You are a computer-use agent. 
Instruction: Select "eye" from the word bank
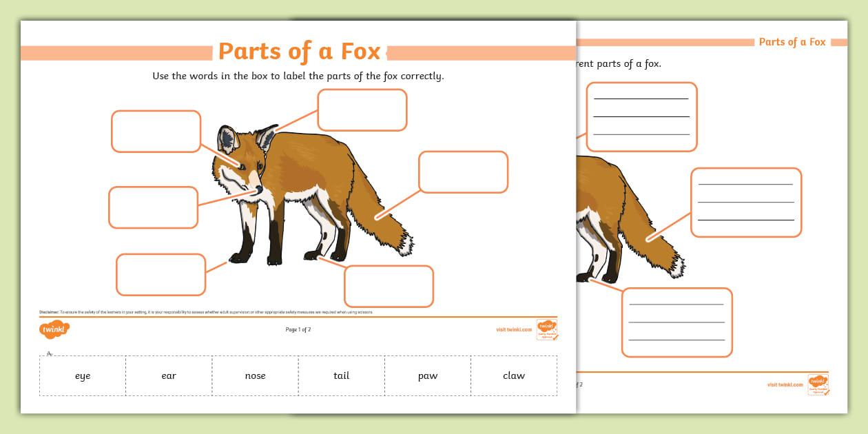(82, 375)
